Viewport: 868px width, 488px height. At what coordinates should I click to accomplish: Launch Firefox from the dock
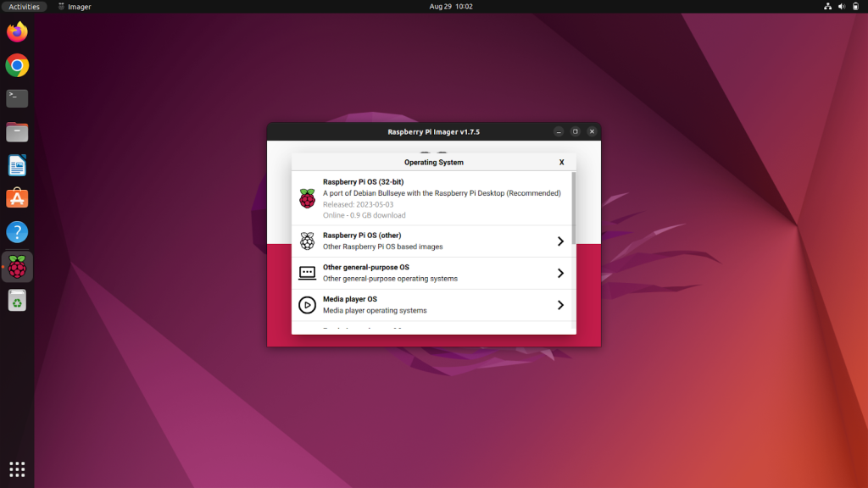(17, 31)
